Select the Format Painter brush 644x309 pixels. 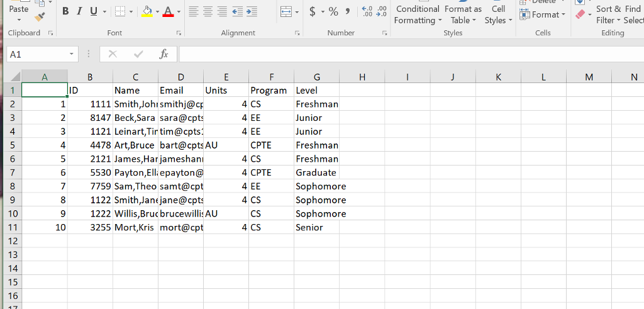(40, 17)
